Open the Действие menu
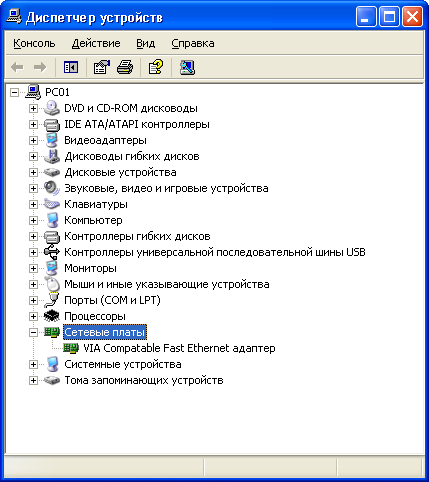The width and height of the screenshot is (429, 482). click(96, 43)
